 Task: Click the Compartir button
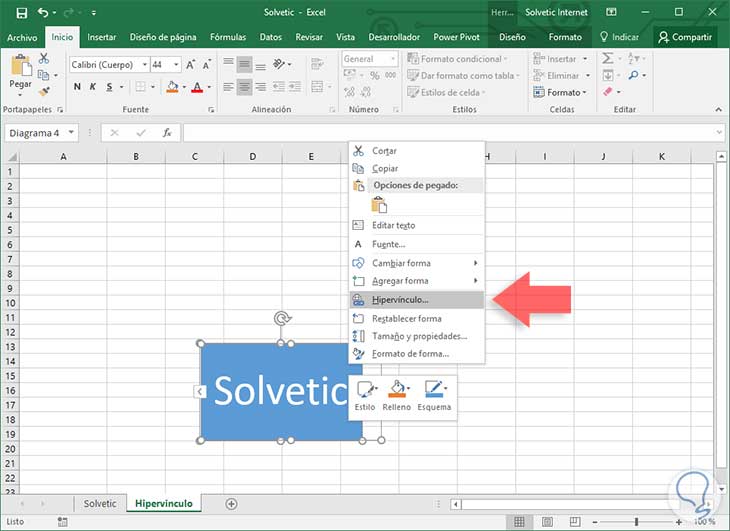click(685, 37)
